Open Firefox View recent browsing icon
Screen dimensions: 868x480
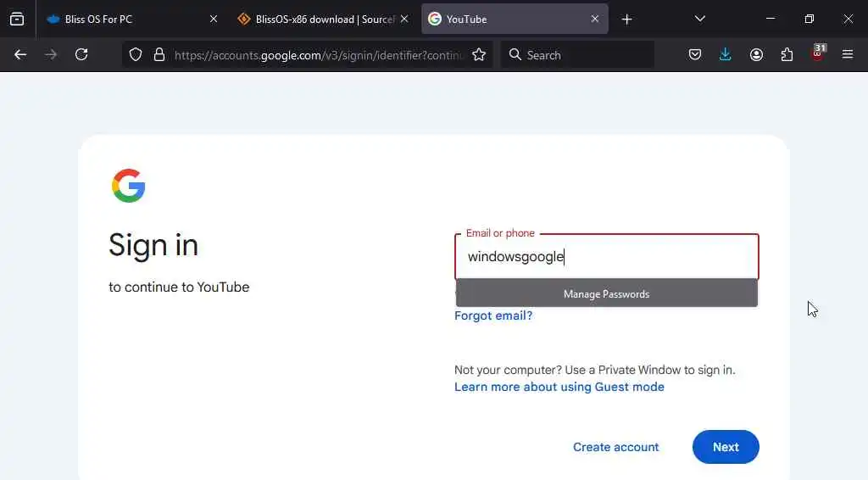[x=17, y=19]
